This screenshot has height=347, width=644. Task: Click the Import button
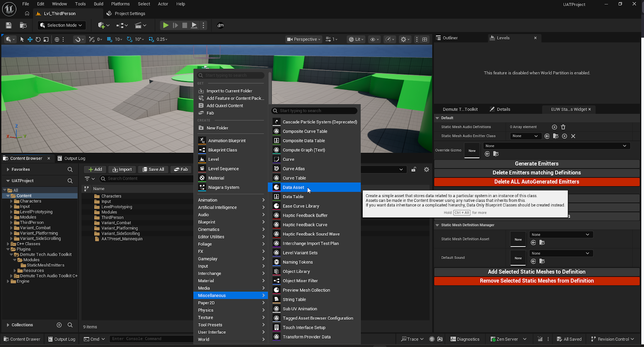(122, 169)
